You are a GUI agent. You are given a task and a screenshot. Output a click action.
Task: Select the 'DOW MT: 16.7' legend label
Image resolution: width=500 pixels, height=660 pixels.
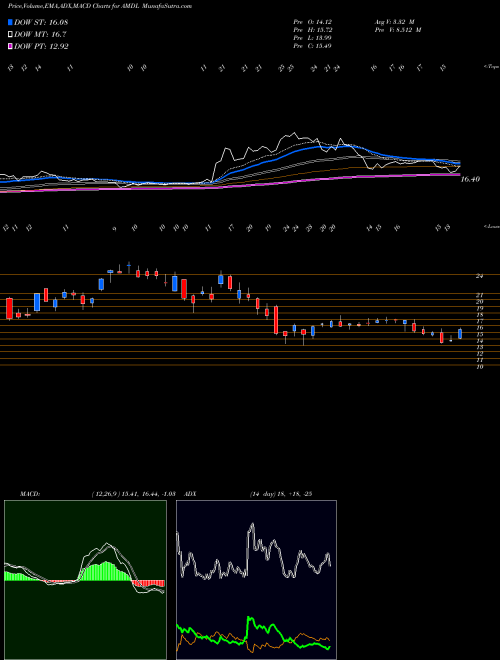click(40, 35)
